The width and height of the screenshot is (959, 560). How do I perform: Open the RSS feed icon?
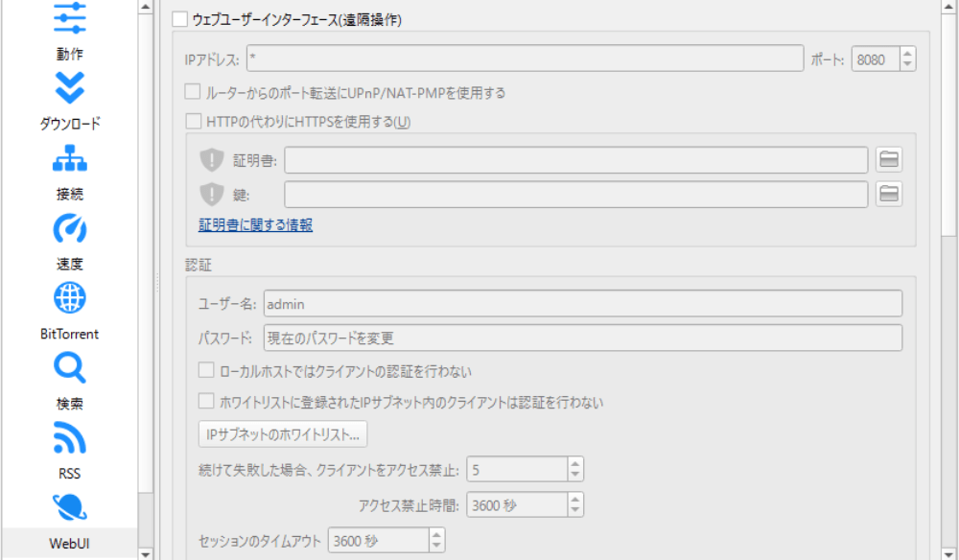click(x=69, y=438)
